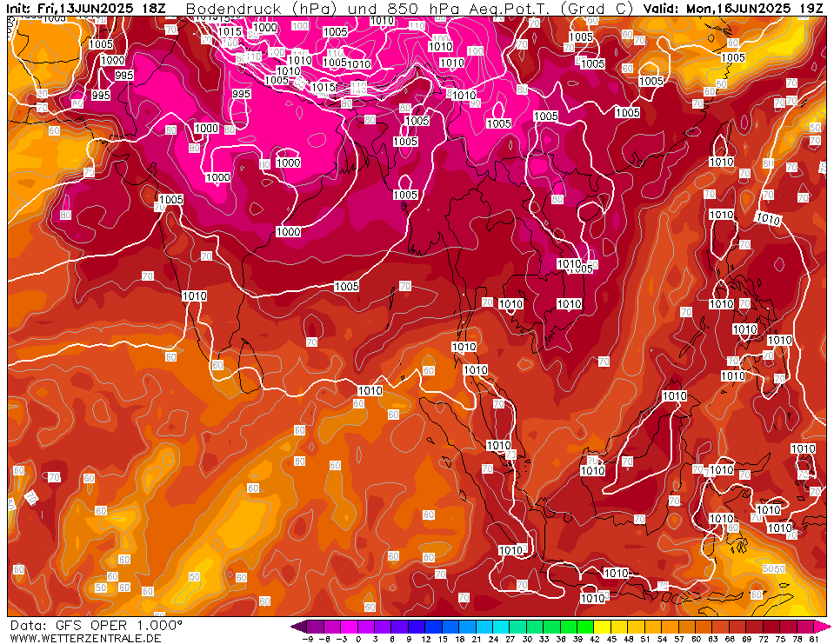
Task: Pick yellow legend swatch between 42 and 45
Action: tap(603, 627)
